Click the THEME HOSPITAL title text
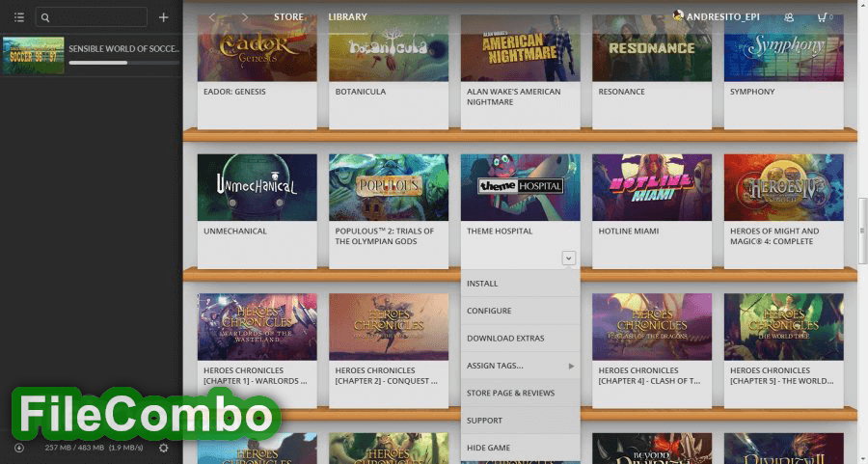This screenshot has width=868, height=464. pos(500,231)
